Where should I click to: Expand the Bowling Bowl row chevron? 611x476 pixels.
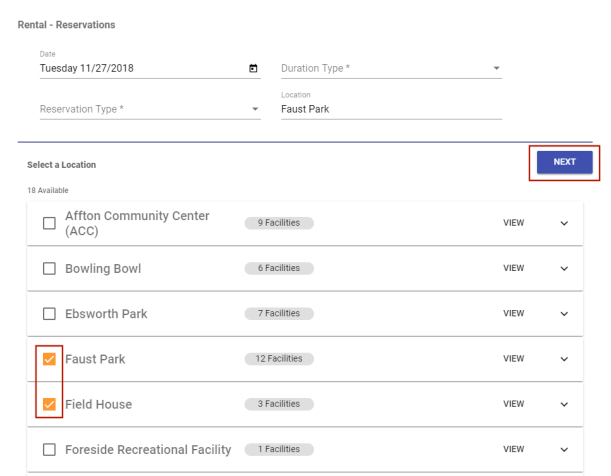coord(564,269)
